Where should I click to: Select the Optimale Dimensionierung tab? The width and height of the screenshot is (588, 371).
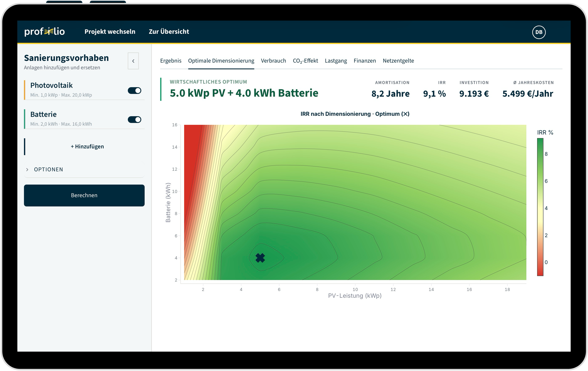221,61
